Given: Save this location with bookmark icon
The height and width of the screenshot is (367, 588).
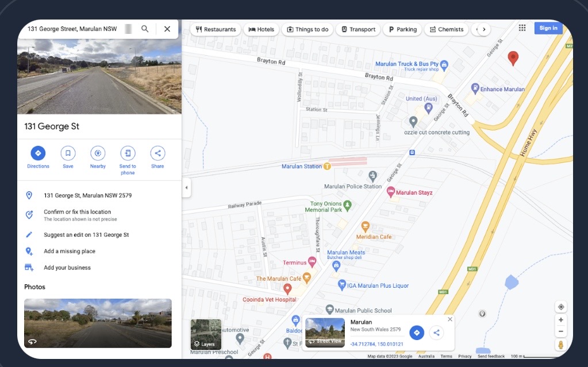Looking at the screenshot, I should pyautogui.click(x=68, y=153).
